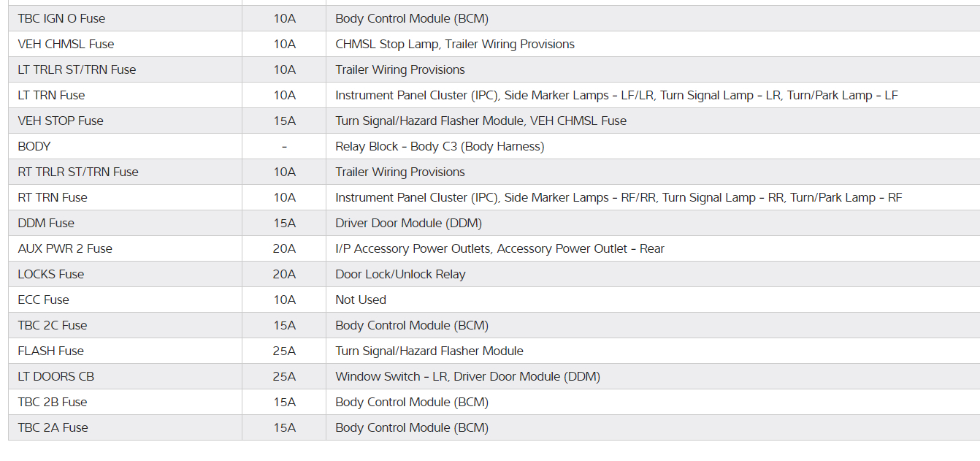Select the LT TRN Fuse name
Image resolution: width=980 pixels, height=461 pixels.
click(x=51, y=95)
